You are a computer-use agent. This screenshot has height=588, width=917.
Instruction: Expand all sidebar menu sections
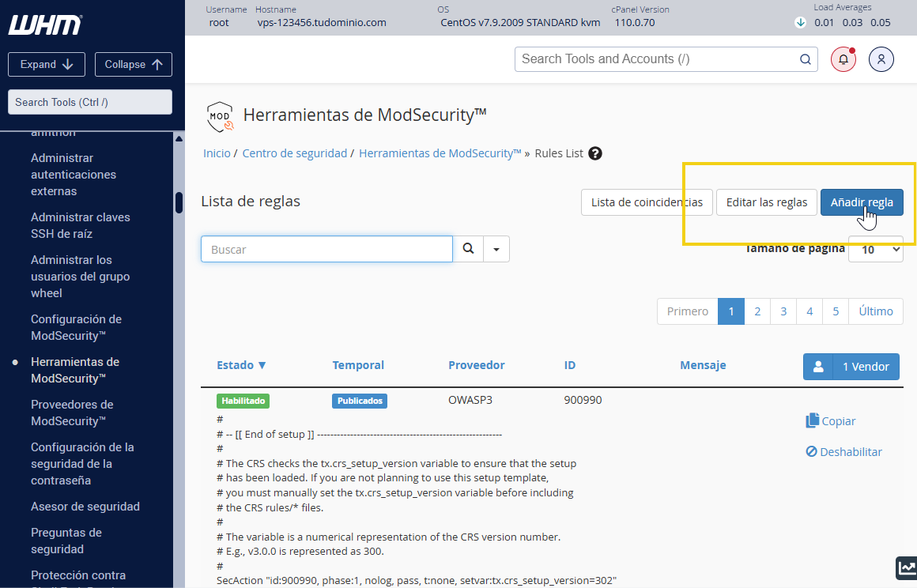click(x=47, y=64)
